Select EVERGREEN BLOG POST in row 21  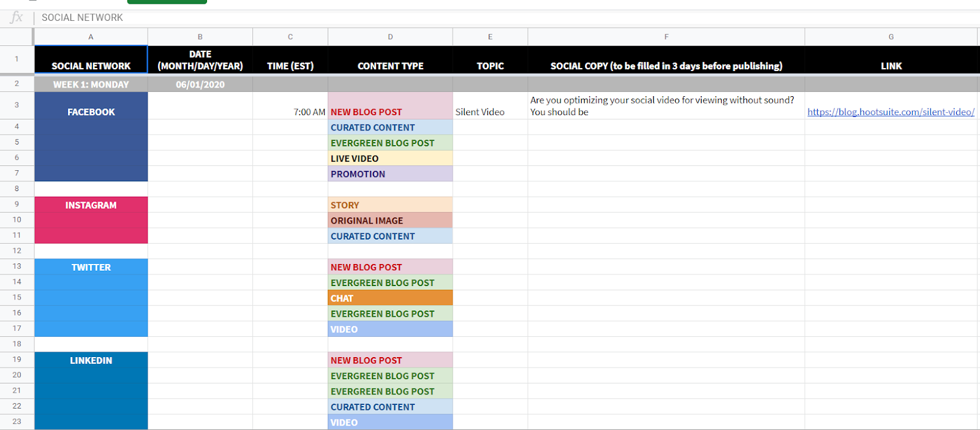390,391
